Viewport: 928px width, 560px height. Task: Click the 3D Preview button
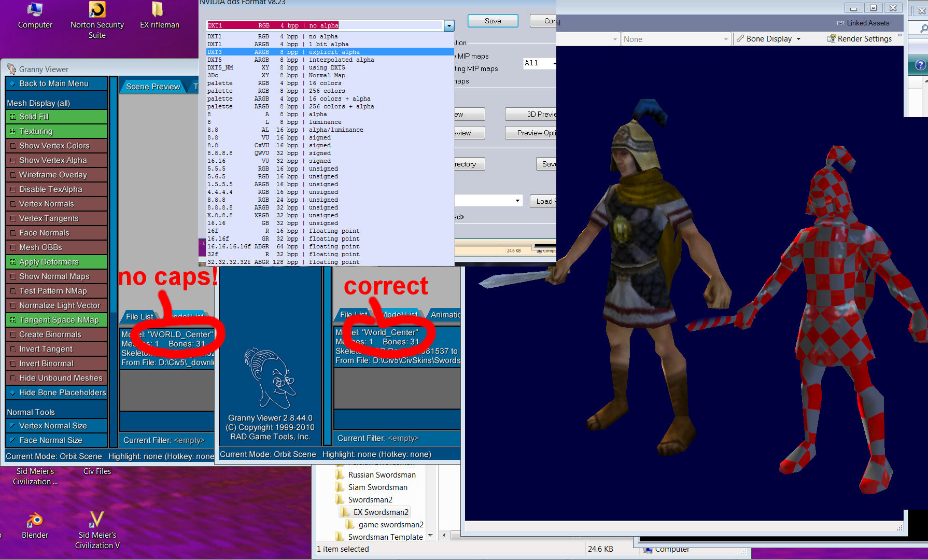pos(530,114)
